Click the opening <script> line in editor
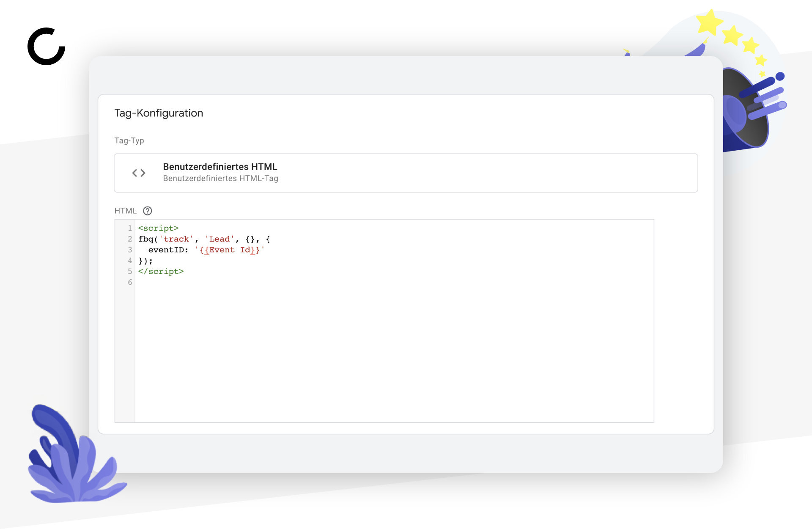812x529 pixels. coord(158,228)
